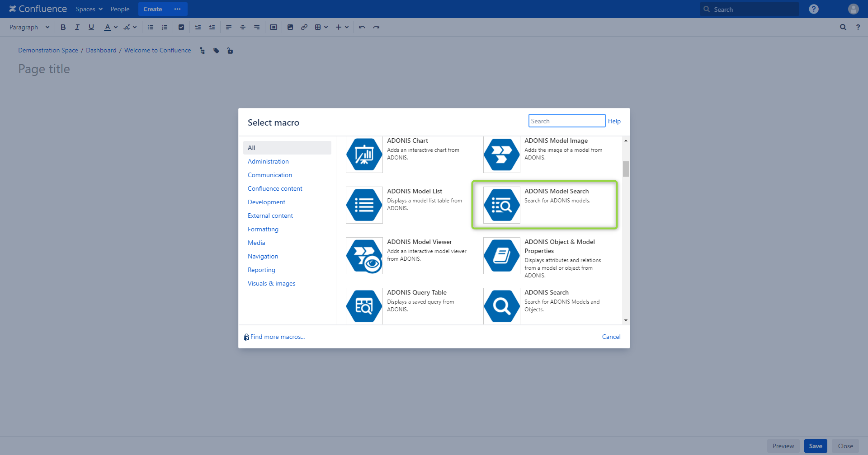
Task: Open the page restrictions lock icon
Action: pyautogui.click(x=230, y=51)
